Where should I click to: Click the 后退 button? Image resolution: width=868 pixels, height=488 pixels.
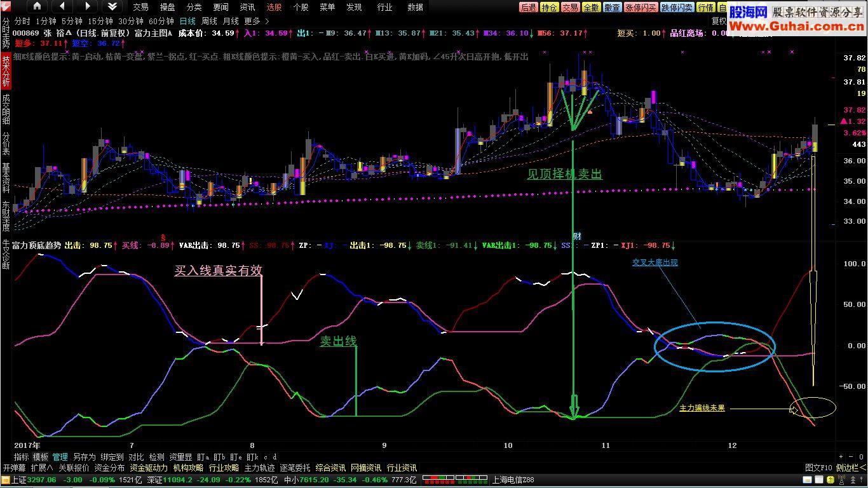pyautogui.click(x=528, y=7)
